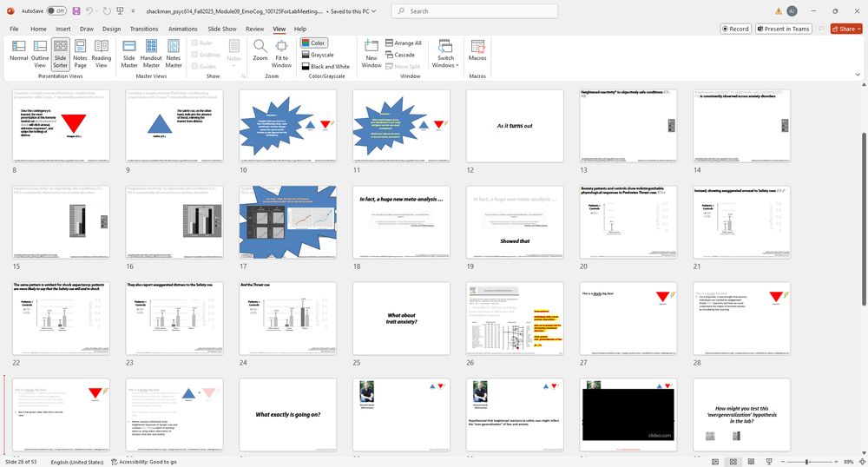
Task: Switch to the Insert tab
Action: tap(63, 29)
